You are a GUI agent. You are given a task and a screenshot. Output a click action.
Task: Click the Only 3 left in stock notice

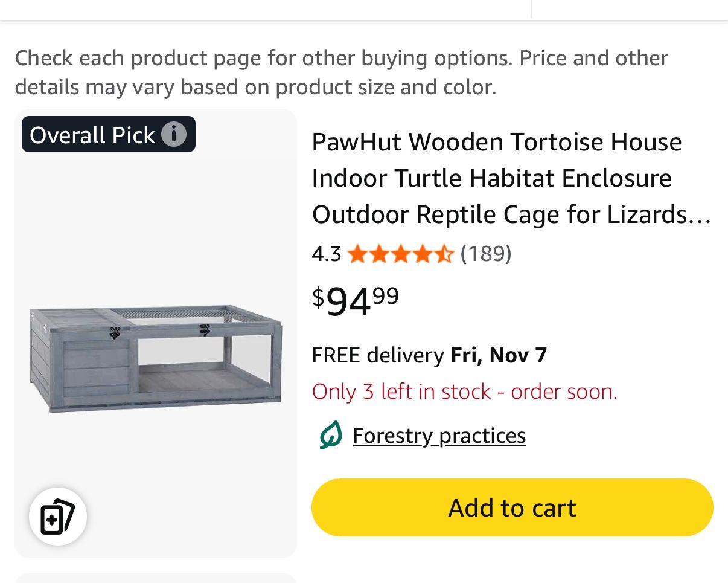point(464,391)
